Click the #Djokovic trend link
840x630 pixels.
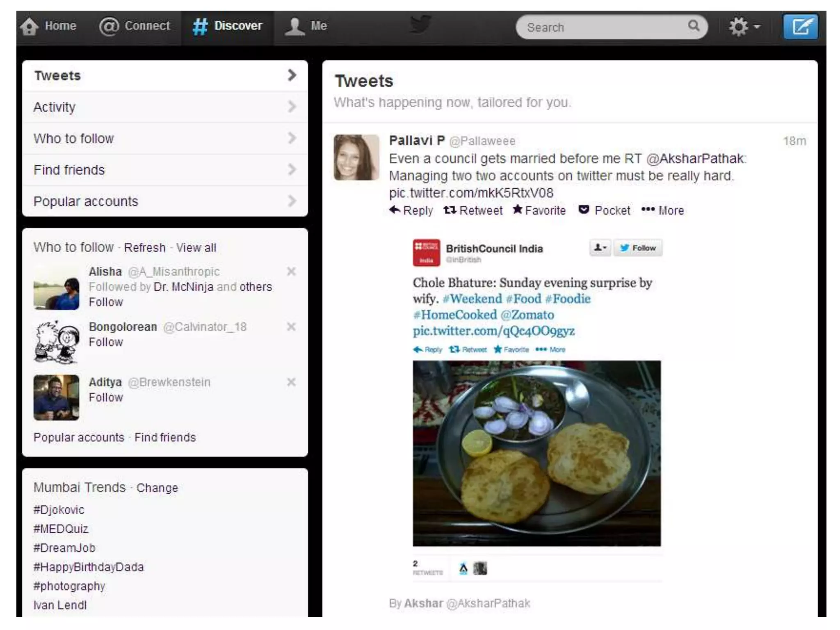click(59, 510)
